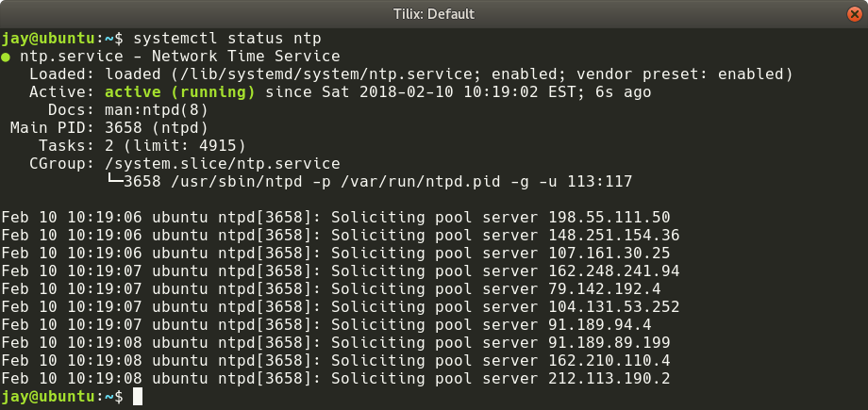Click the IP address 79.142.192.4
Viewport: 868px width, 410px height.
pos(605,288)
